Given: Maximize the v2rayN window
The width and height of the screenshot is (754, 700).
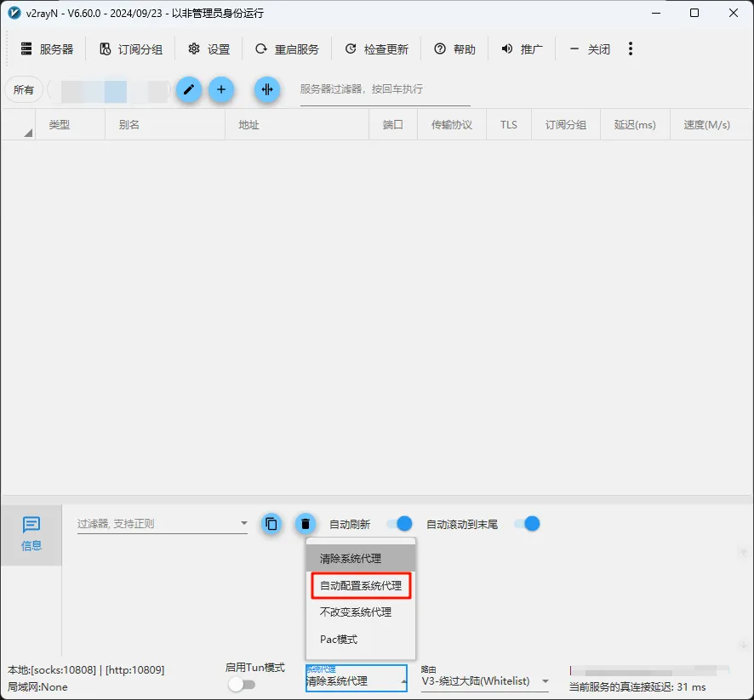Looking at the screenshot, I should pyautogui.click(x=694, y=13).
